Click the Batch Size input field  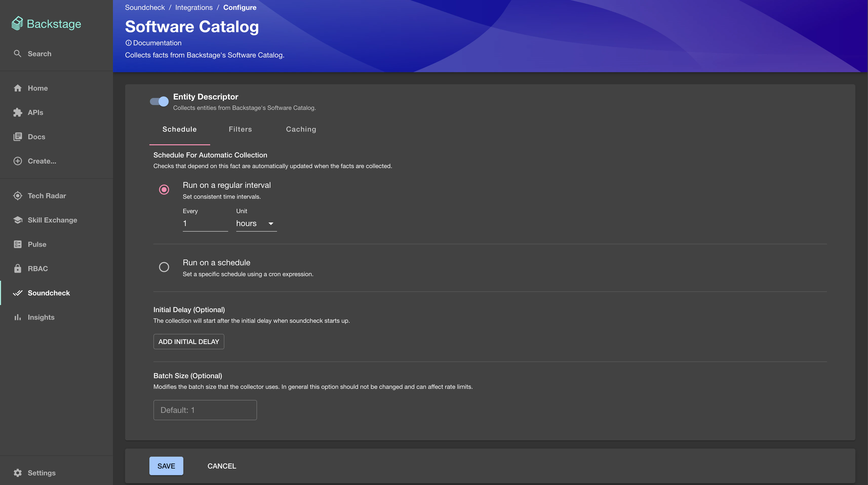tap(205, 410)
